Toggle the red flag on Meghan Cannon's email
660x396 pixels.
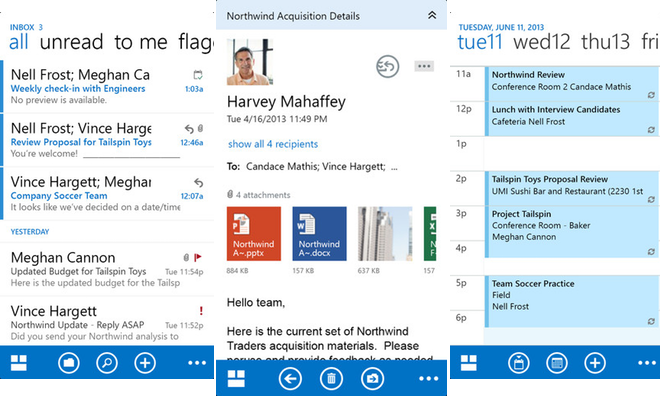198,257
